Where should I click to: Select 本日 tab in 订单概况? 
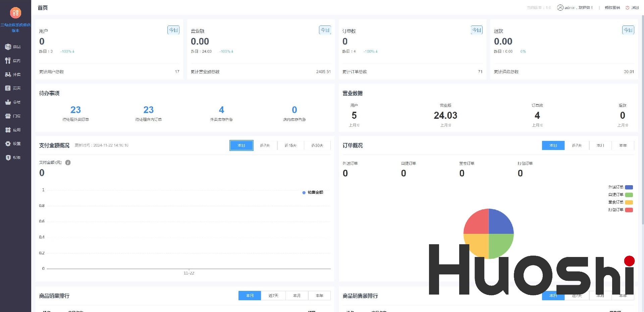(553, 146)
